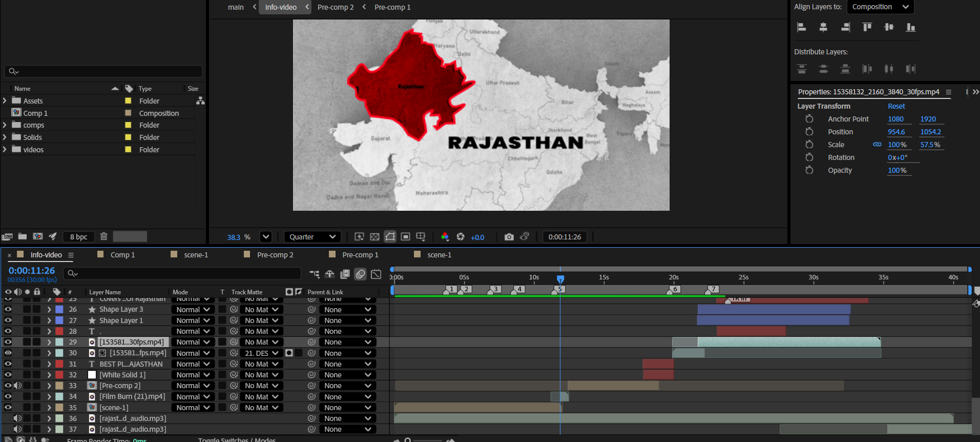Viewport: 980px width, 442px height.
Task: Mute audio of the Pre-comp 2 layer
Action: pyautogui.click(x=17, y=386)
